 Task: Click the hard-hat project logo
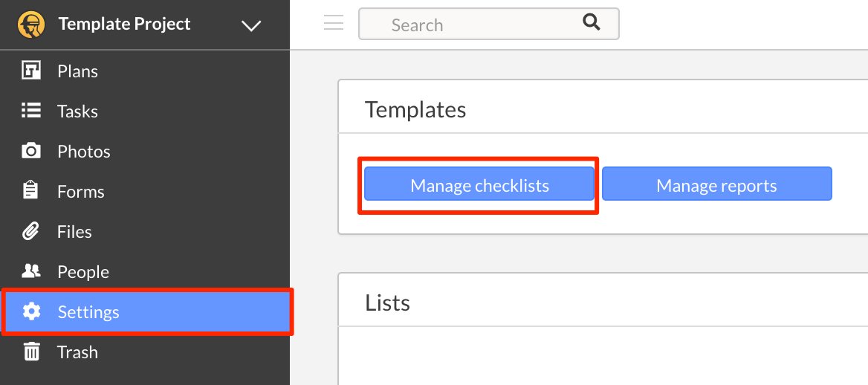pos(31,25)
